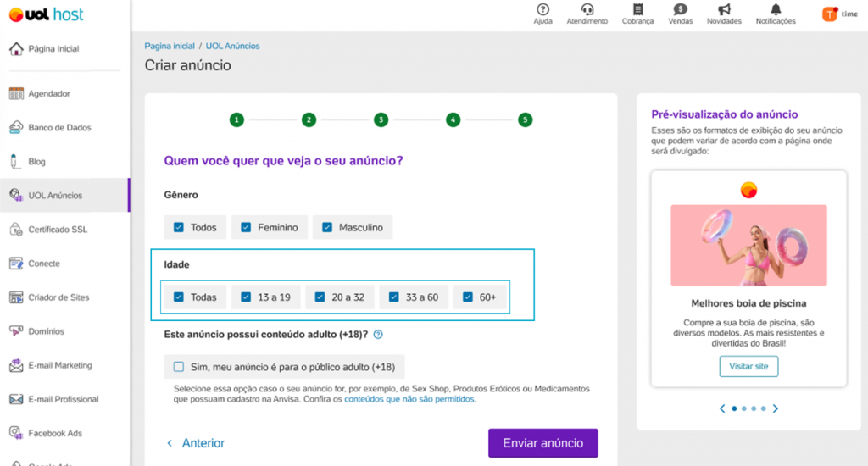
Task: Check the adult audience (+18) checkbox
Action: point(179,366)
